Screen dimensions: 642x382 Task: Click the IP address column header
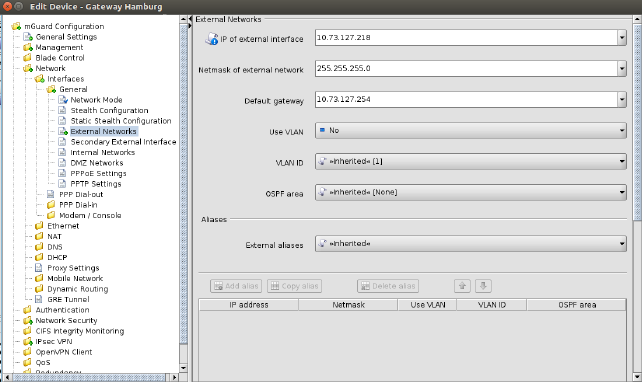[x=249, y=305]
